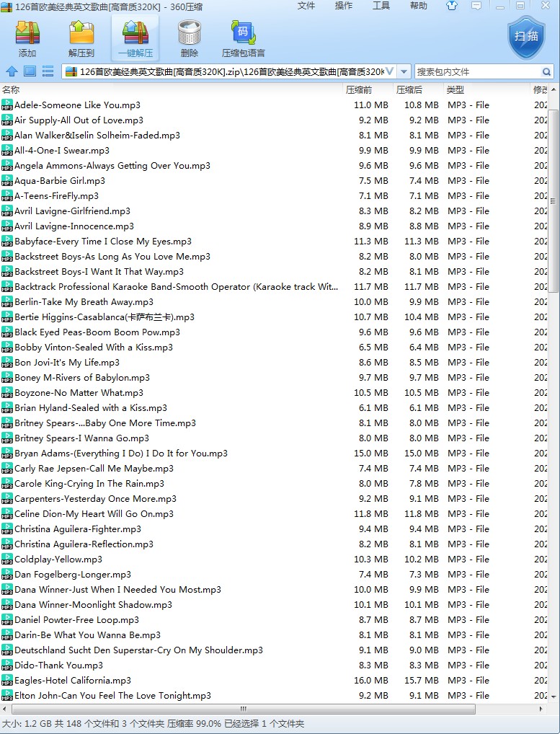Select Britney Spears-I Wanna Go.mp3

coord(82,438)
